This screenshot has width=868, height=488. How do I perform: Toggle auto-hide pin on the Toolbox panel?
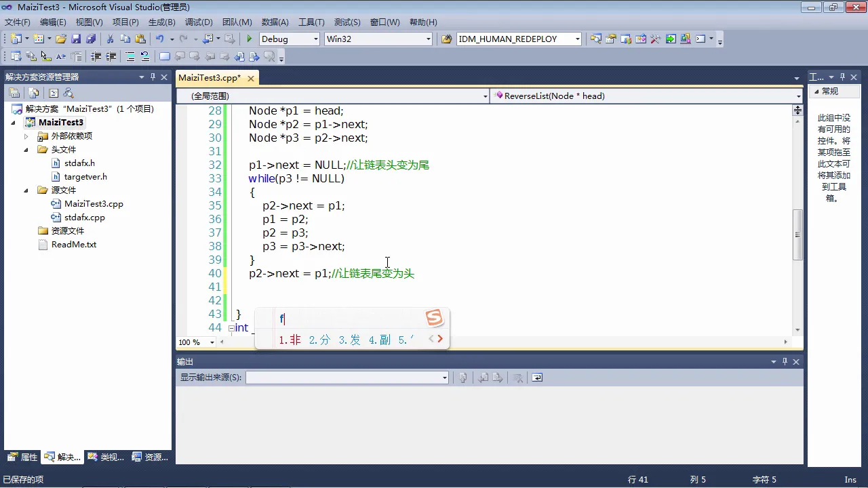[x=843, y=77]
